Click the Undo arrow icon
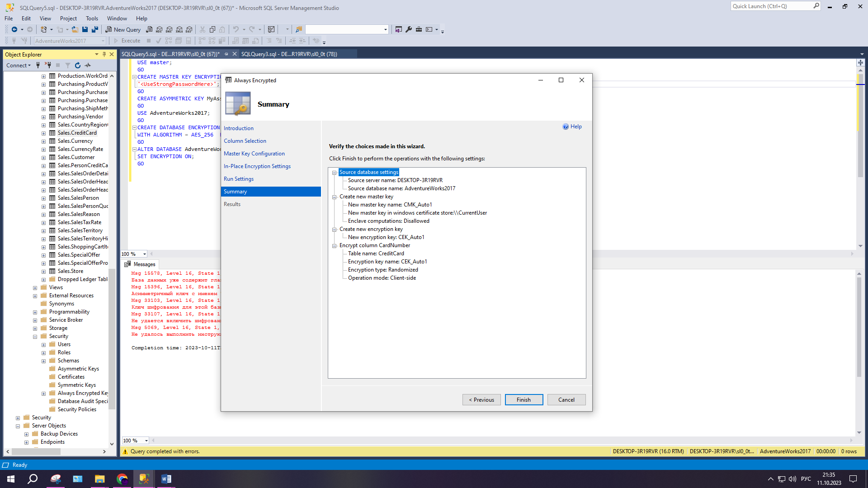 pos(236,29)
